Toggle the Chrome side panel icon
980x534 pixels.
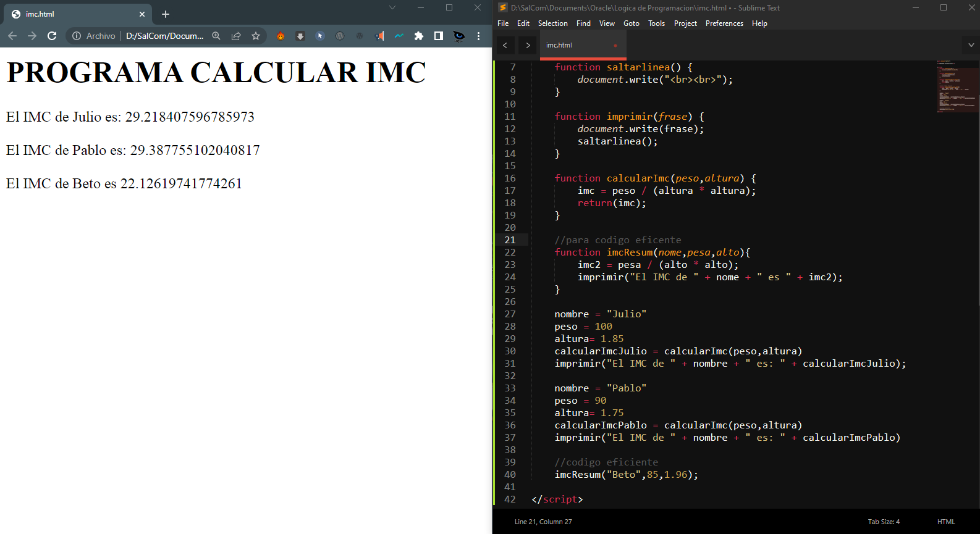click(x=439, y=36)
